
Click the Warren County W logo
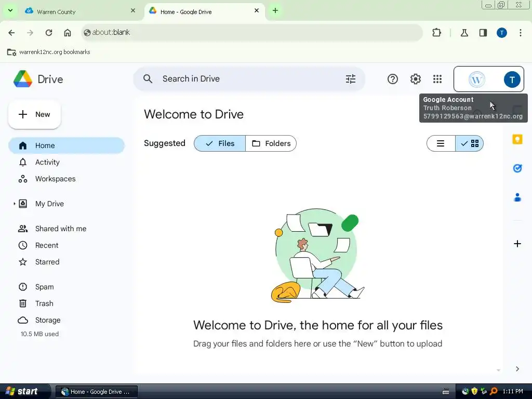(476, 79)
